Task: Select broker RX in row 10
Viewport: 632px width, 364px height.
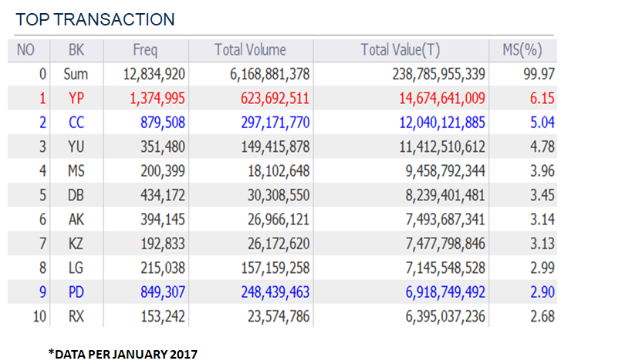Action: point(76,316)
